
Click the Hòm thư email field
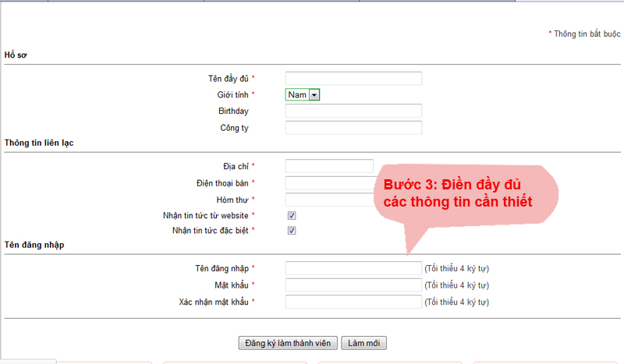[x=329, y=200]
